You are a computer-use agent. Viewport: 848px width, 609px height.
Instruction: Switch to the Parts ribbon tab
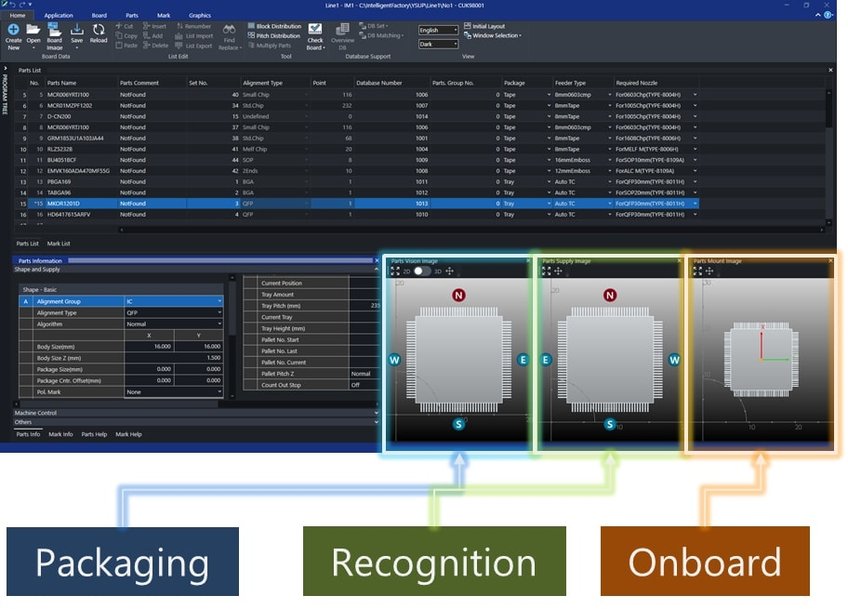pos(132,15)
